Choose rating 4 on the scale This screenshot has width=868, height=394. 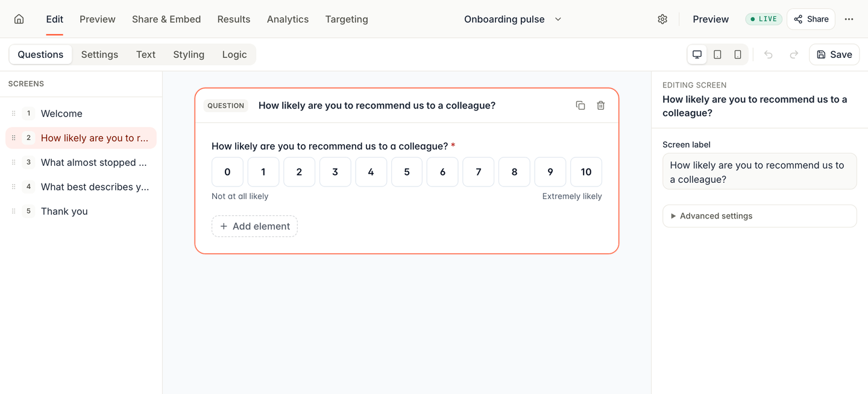click(371, 172)
